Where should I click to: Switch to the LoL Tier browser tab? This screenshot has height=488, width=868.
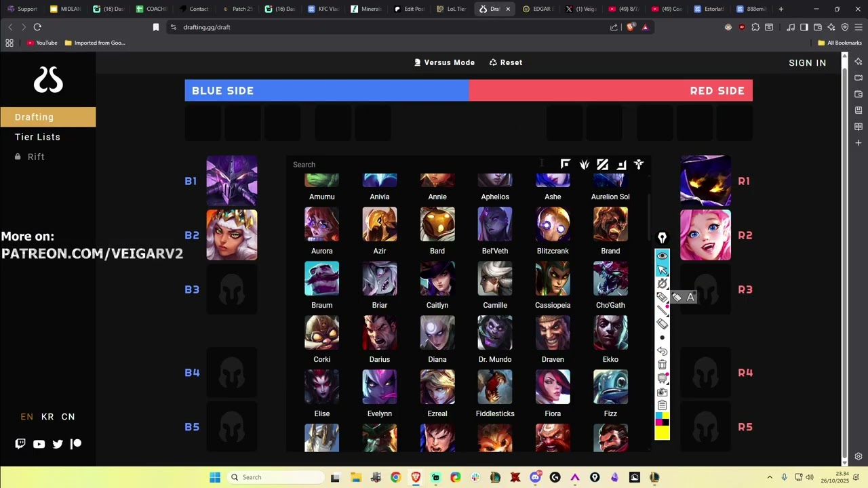pyautogui.click(x=452, y=9)
